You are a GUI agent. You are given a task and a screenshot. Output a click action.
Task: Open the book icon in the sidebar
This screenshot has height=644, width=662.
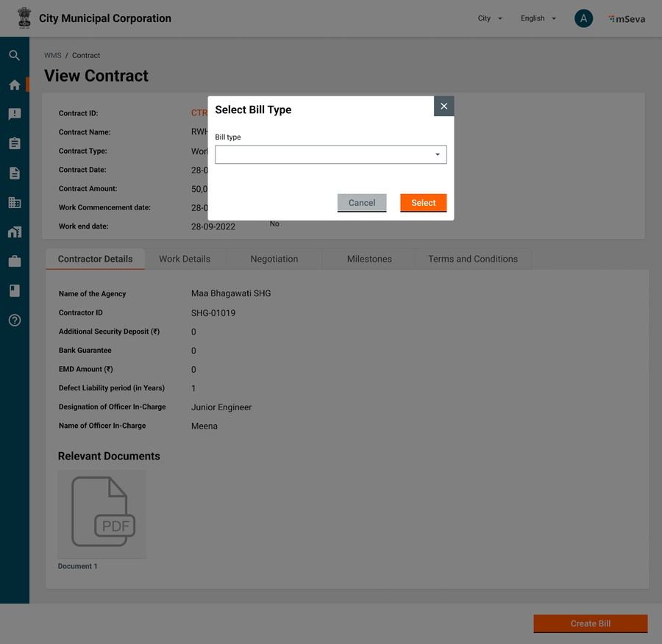pos(14,290)
